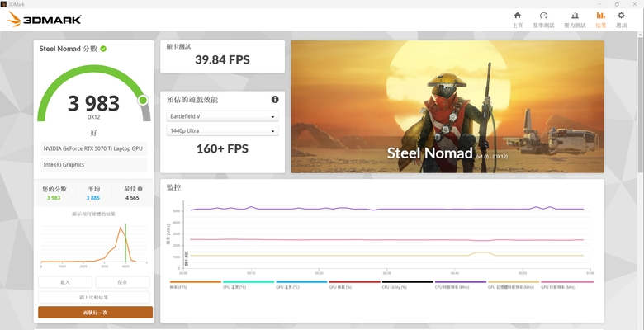The height and width of the screenshot is (330, 644).
Task: Click 網上比較結果 compare online button
Action: (93, 297)
